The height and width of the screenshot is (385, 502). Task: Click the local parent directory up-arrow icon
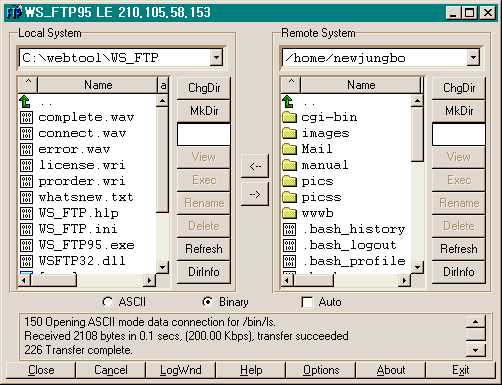click(x=25, y=102)
